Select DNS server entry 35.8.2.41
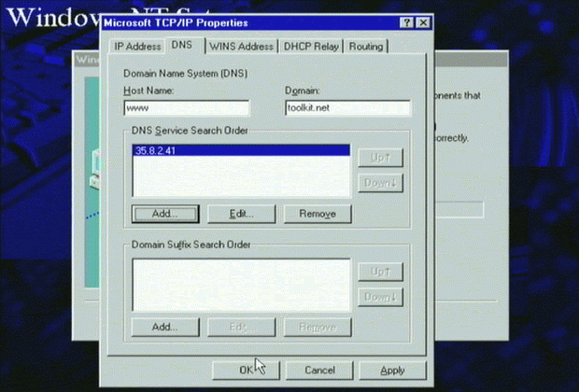 click(241, 150)
